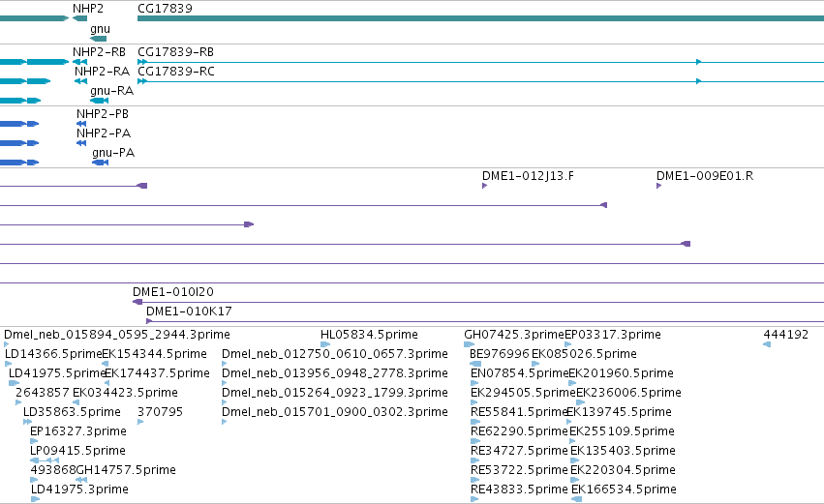The width and height of the screenshot is (824, 504).
Task: Click the NHP2-RB transcript label
Action: (99, 52)
